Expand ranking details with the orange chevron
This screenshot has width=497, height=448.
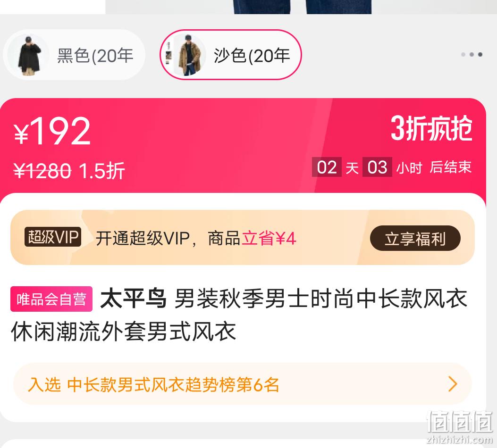click(x=453, y=384)
